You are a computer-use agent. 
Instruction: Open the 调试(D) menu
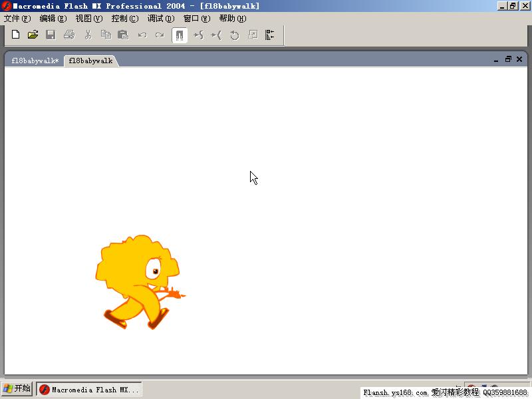point(161,19)
